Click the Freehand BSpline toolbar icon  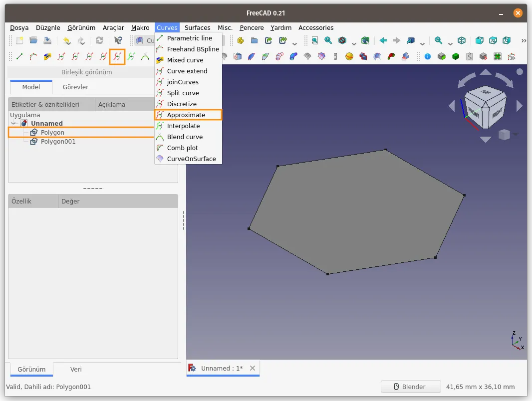click(x=33, y=56)
